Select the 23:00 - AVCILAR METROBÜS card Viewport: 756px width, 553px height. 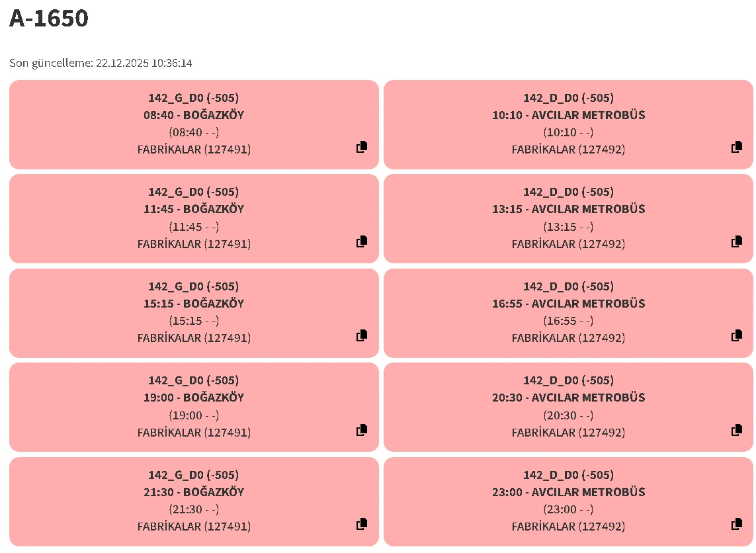point(568,492)
